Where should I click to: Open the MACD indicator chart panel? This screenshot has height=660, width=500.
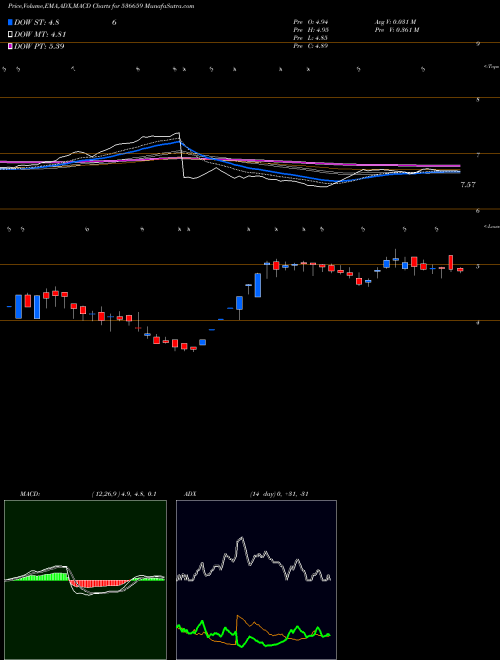(x=85, y=580)
